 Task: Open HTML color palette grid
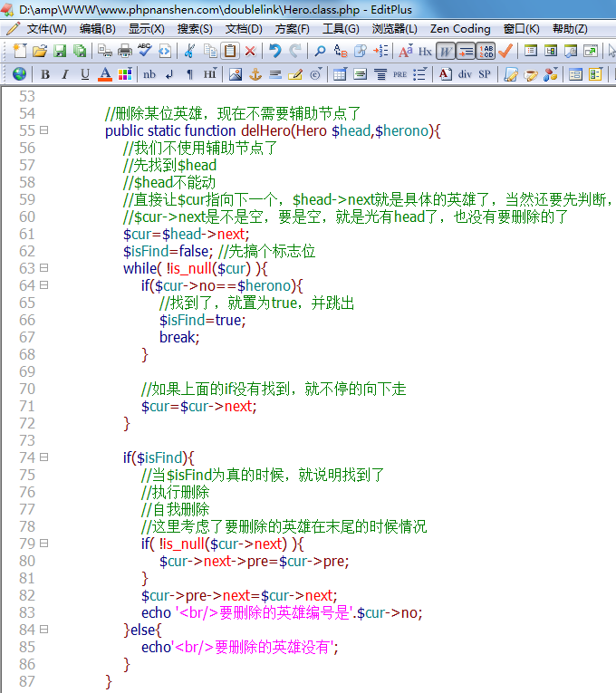[125, 74]
